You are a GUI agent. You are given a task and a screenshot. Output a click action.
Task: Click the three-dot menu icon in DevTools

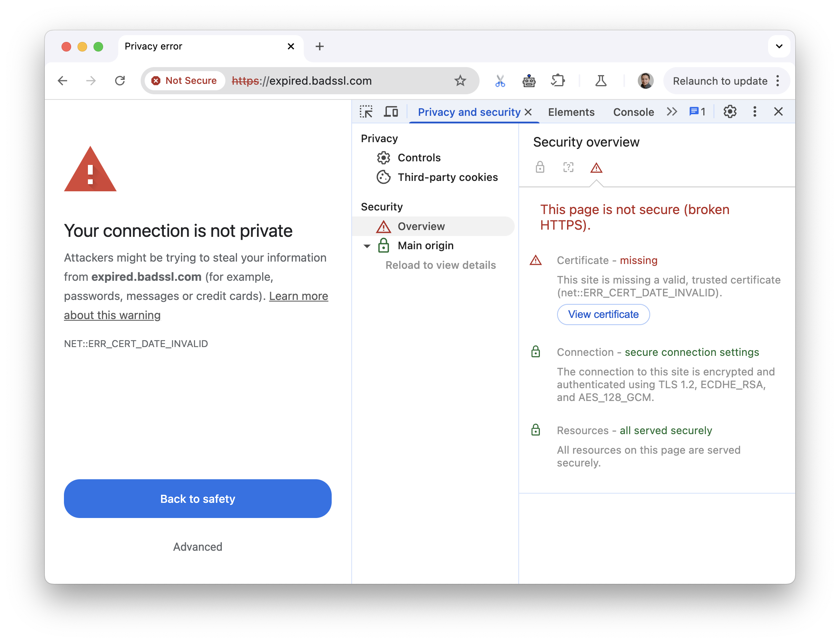coord(754,111)
